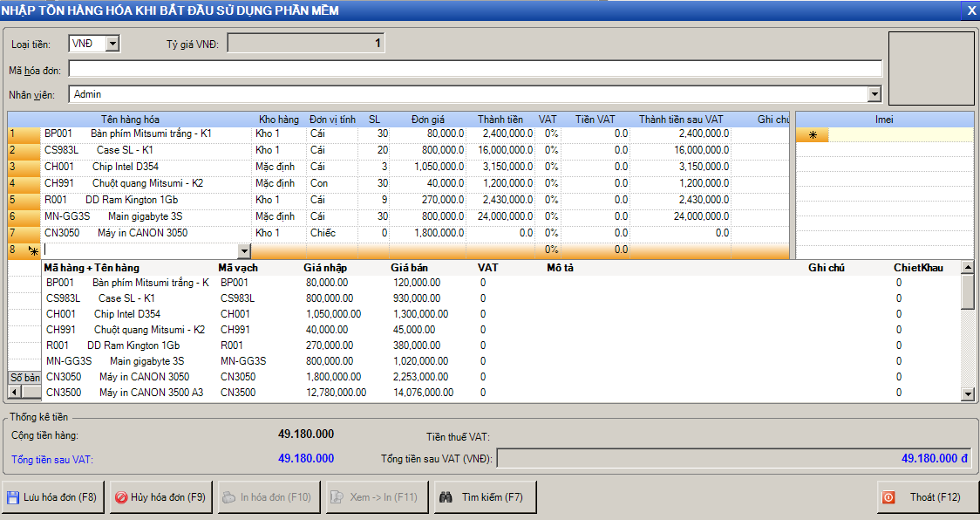Click MN-GG3S Main gigabyte 3S grid cell

[x=146, y=216]
